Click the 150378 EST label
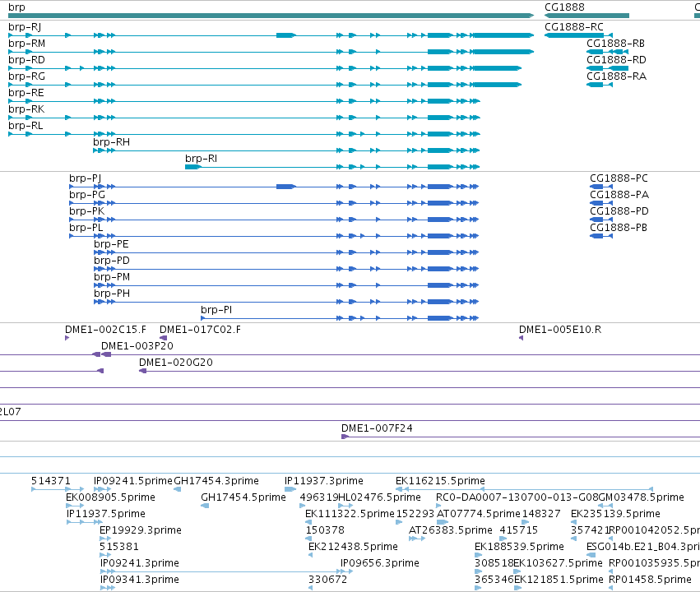The height and width of the screenshot is (592, 700). pos(325,530)
